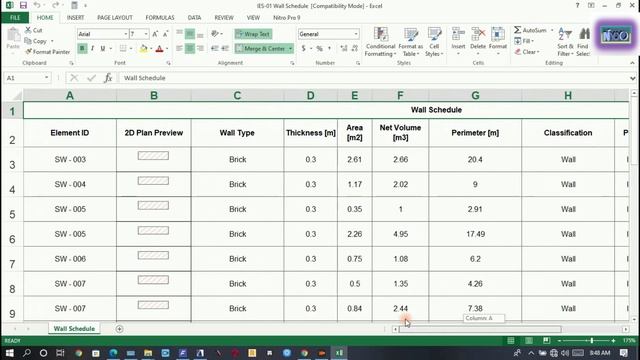Click Windows Start button
Screen dimensions: 640x360
pos(9,353)
